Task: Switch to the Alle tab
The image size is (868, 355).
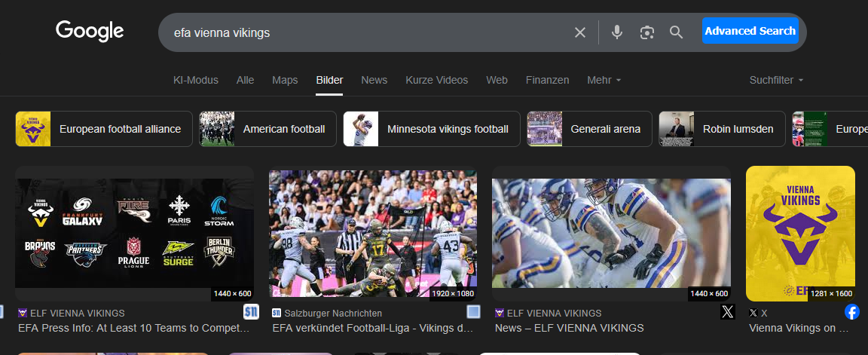Action: (x=245, y=81)
